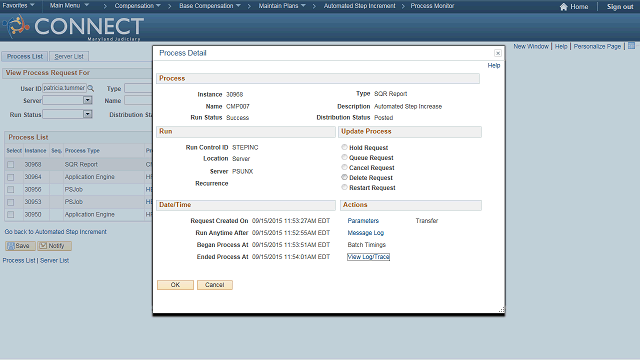
Task: Expand the Maintain Plans breadcrumb menu
Action: click(282, 6)
